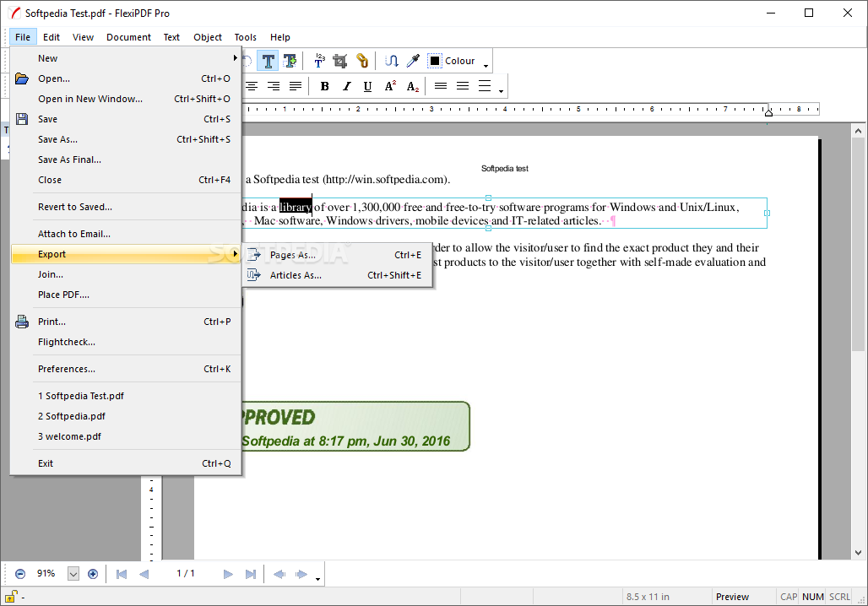Right-align text icon

point(274,86)
